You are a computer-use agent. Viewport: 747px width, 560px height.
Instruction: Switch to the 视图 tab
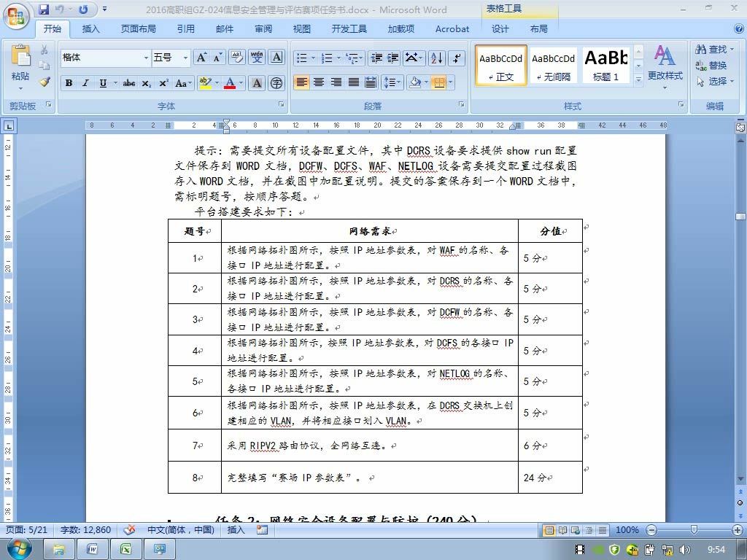(301, 29)
